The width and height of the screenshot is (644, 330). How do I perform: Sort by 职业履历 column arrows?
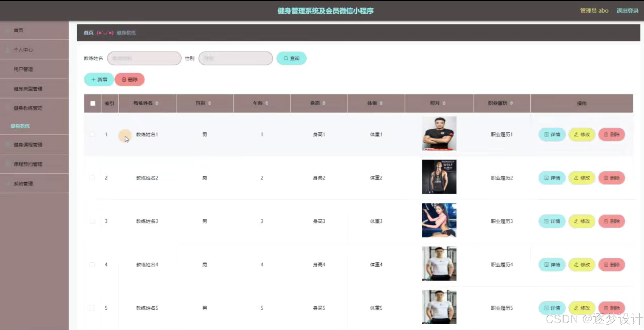tap(512, 103)
